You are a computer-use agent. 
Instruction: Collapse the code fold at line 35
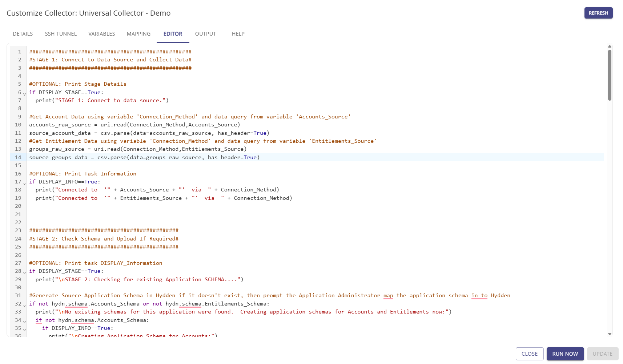coord(24,329)
